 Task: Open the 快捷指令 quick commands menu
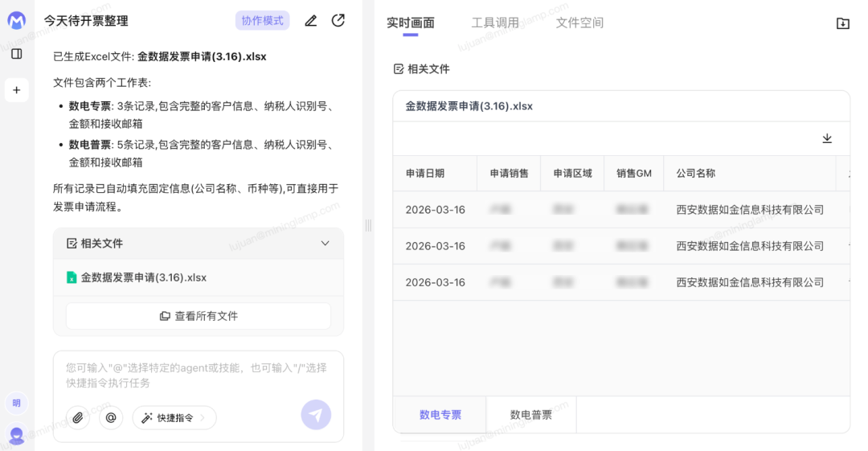[x=174, y=417]
